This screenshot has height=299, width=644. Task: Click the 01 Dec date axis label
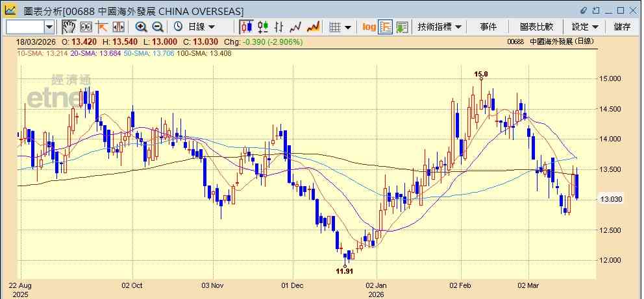(293, 285)
